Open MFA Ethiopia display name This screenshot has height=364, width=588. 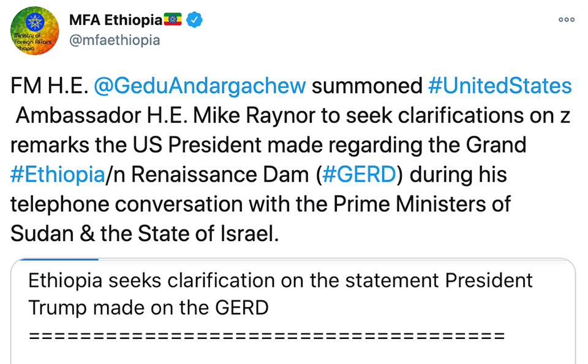click(116, 20)
